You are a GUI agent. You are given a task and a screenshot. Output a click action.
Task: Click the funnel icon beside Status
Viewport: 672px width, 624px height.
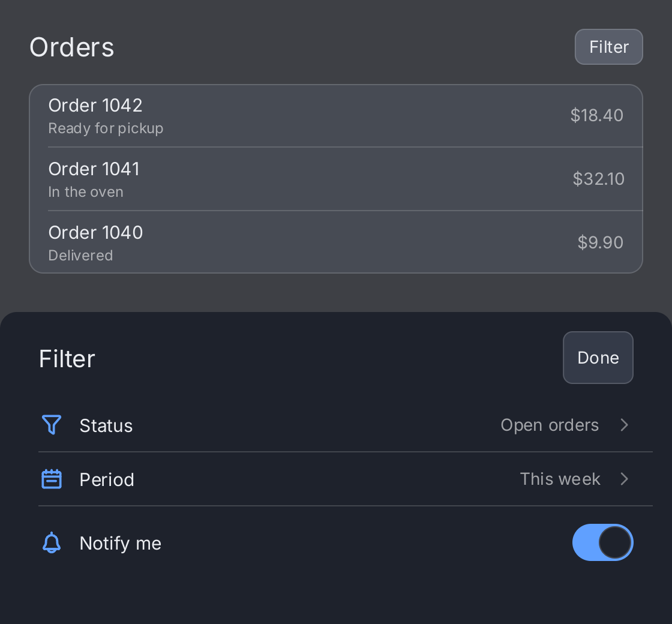pyautogui.click(x=52, y=425)
